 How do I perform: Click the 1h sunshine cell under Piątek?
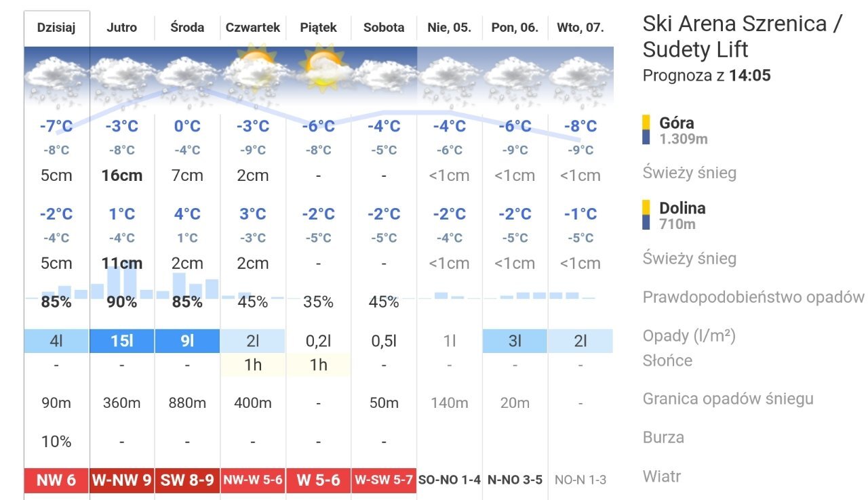pyautogui.click(x=319, y=365)
